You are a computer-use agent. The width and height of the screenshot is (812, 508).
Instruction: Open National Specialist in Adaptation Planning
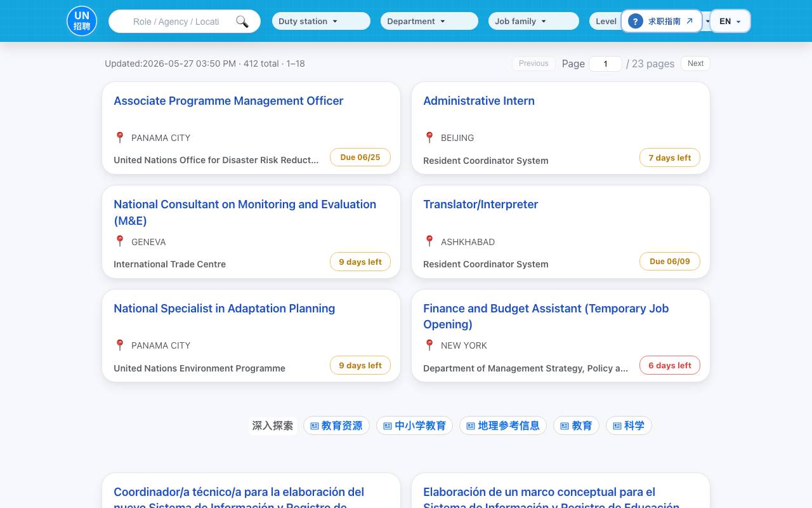click(224, 309)
